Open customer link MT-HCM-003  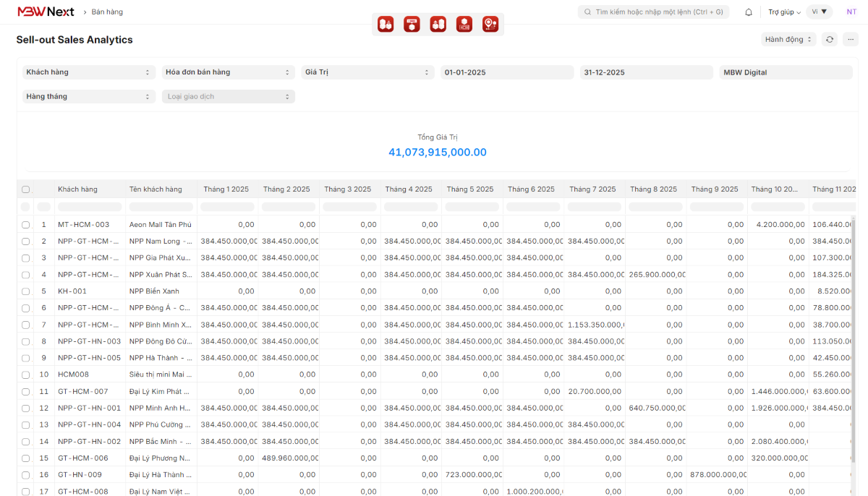coord(84,225)
